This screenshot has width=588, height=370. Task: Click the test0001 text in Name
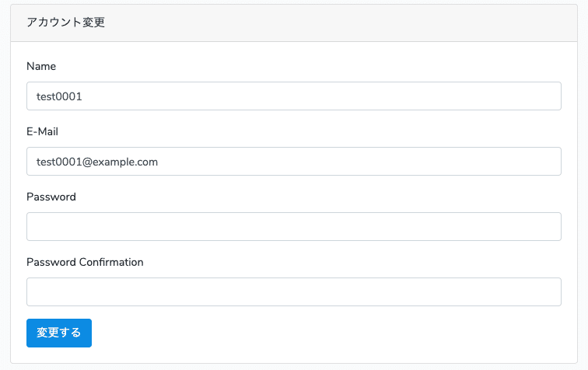point(59,97)
